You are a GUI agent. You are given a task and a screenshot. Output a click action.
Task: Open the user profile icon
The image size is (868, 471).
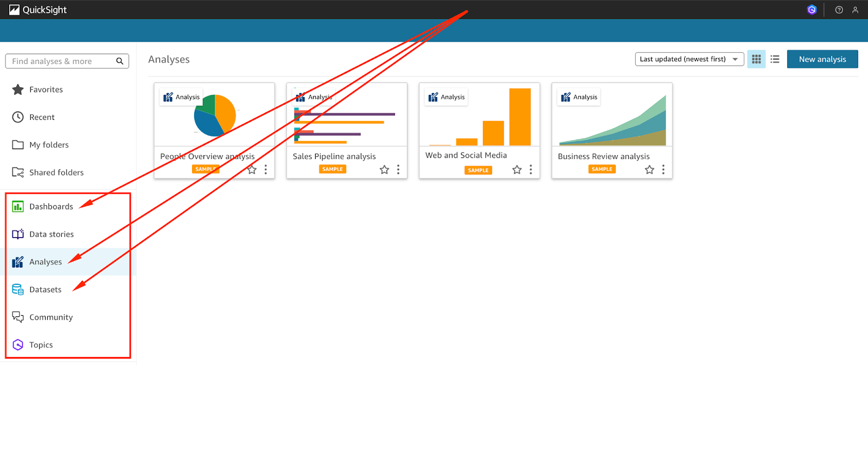856,10
